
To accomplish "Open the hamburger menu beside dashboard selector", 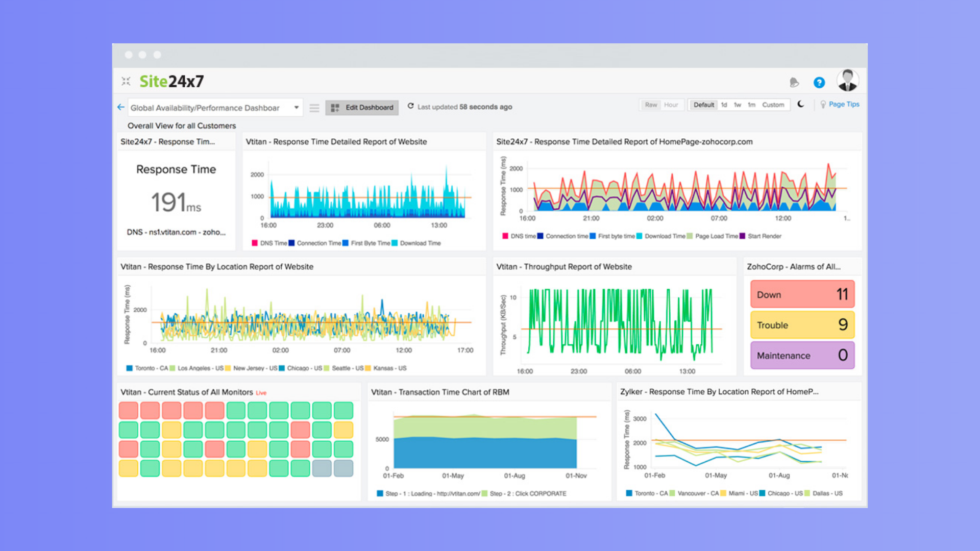I will click(314, 108).
